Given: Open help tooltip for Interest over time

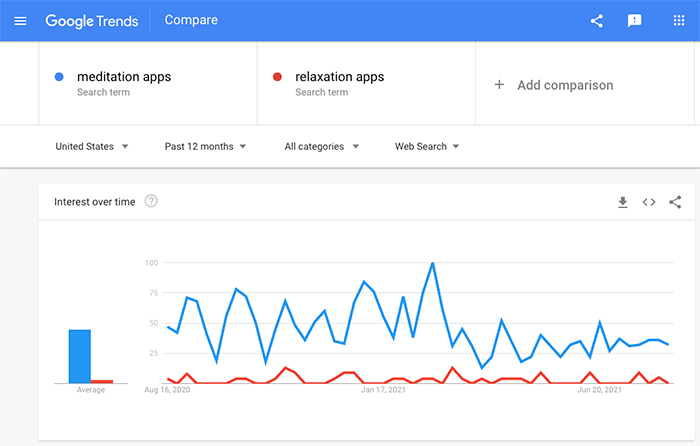Looking at the screenshot, I should 151,201.
